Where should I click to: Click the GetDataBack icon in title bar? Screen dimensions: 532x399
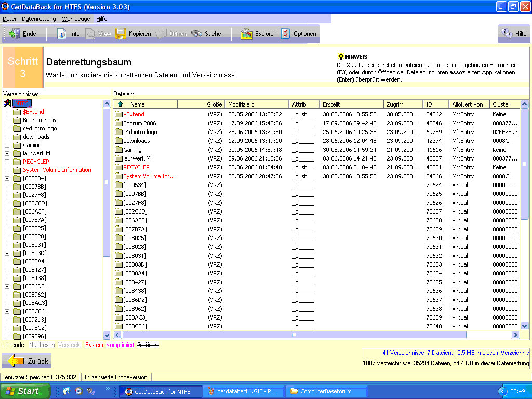tap(5, 6)
